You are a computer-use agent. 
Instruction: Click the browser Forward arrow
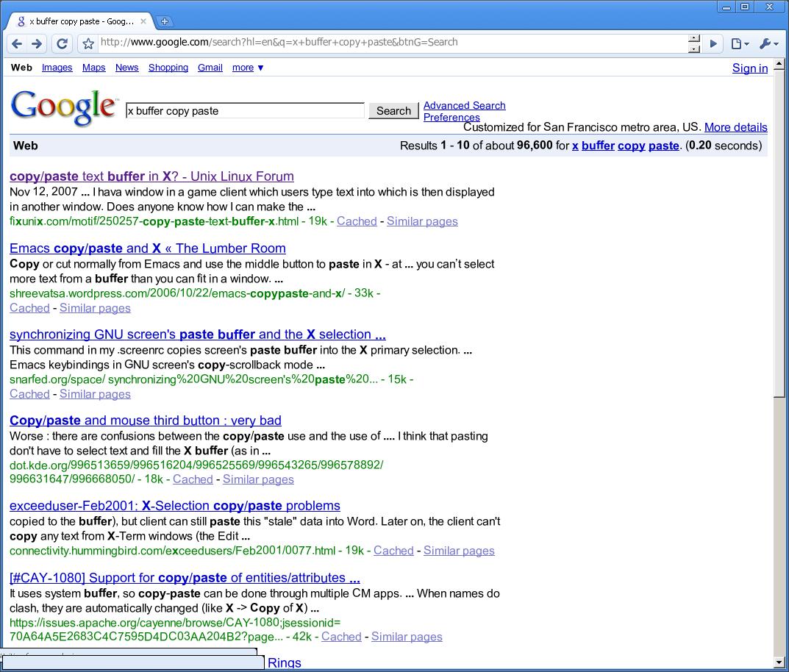[x=37, y=44]
